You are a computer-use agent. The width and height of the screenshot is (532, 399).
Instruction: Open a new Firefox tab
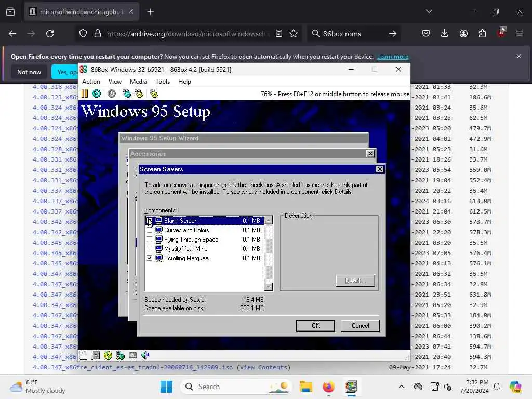151,12
